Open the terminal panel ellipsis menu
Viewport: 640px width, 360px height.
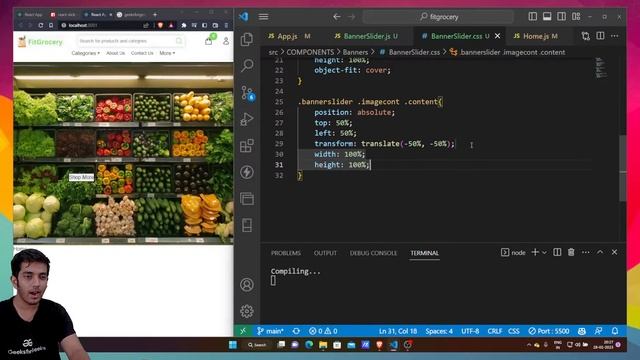(x=585, y=252)
